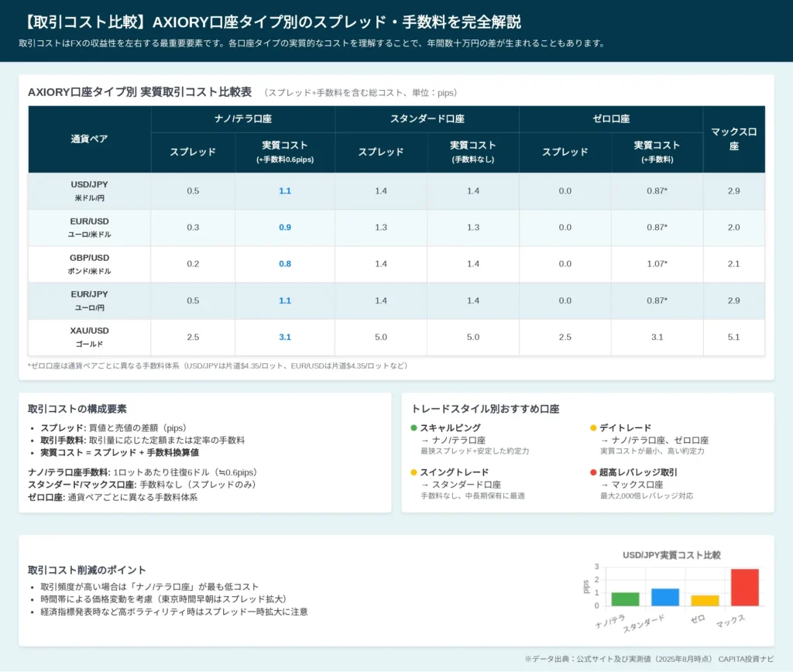793x672 pixels.
Task: Click XAU/USD ゼロ口座 spread value 2.5
Action: pyautogui.click(x=565, y=337)
